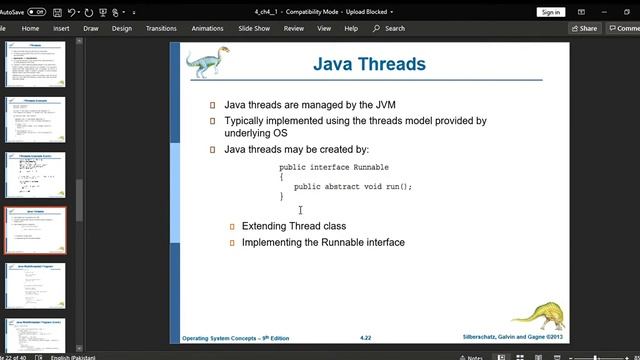
Task: Click the slide count indicator in status bar
Action: pyautogui.click(x=13, y=358)
